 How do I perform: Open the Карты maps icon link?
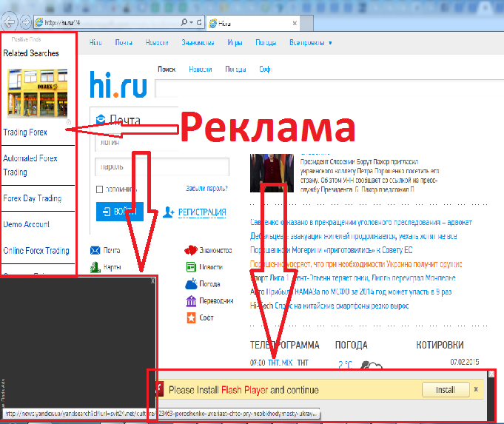95,267
